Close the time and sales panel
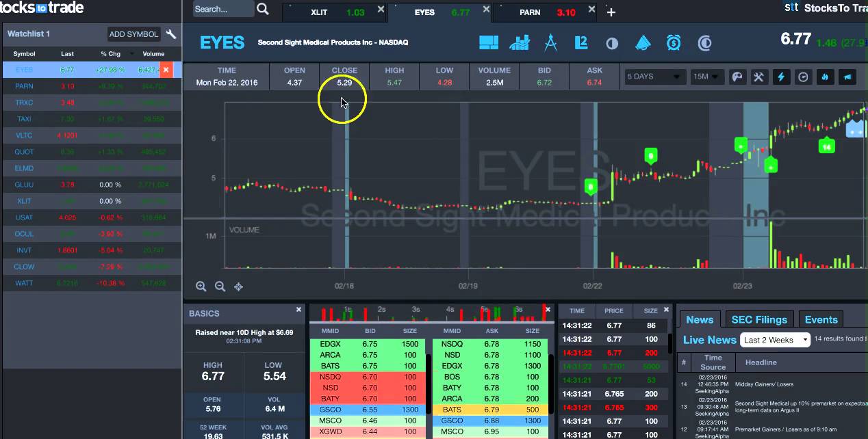This screenshot has width=868, height=439. [666, 310]
